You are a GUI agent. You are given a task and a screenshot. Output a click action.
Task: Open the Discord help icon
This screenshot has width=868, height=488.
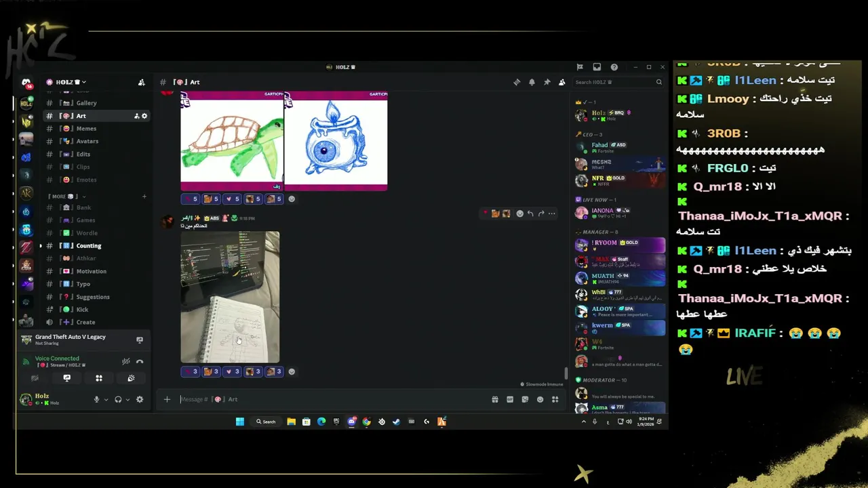click(x=614, y=67)
